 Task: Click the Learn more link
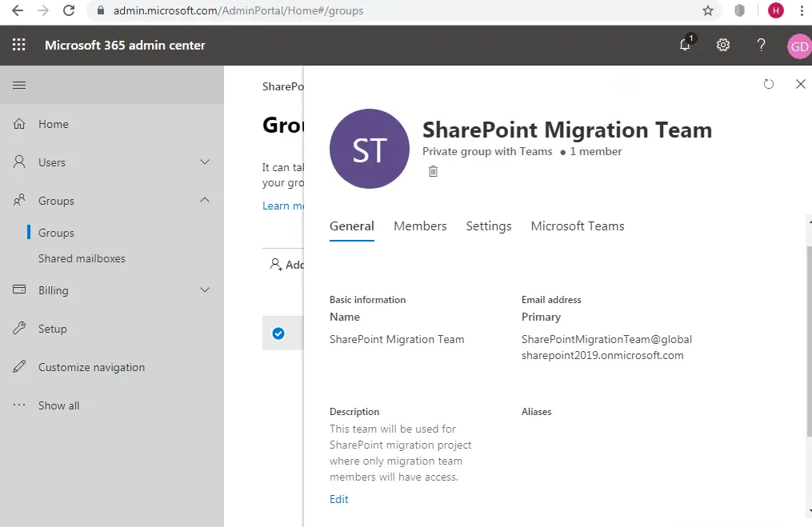tap(282, 206)
